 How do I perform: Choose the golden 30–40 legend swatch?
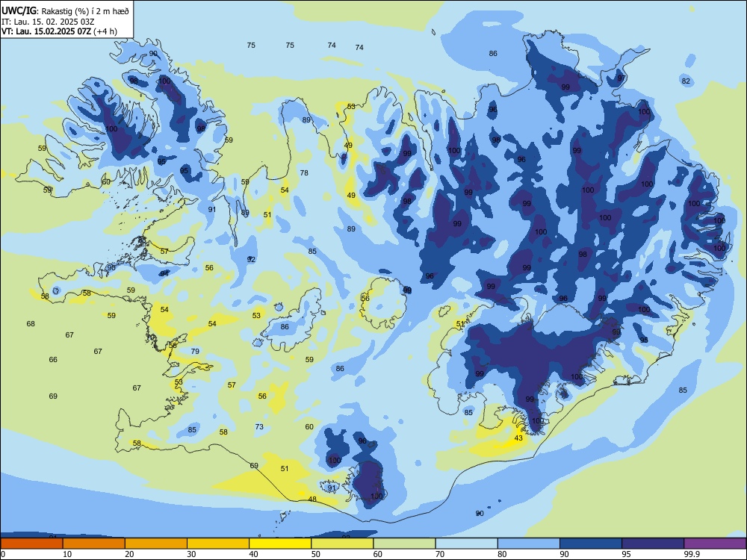pyautogui.click(x=218, y=544)
